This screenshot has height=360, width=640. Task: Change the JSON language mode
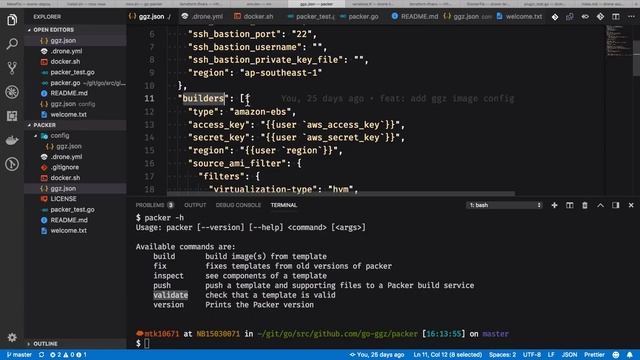(569, 355)
